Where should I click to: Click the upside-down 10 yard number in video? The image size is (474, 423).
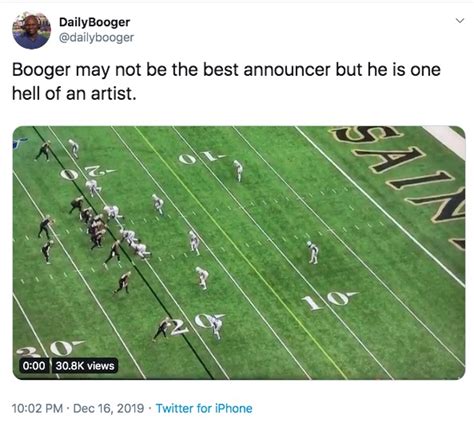(202, 157)
